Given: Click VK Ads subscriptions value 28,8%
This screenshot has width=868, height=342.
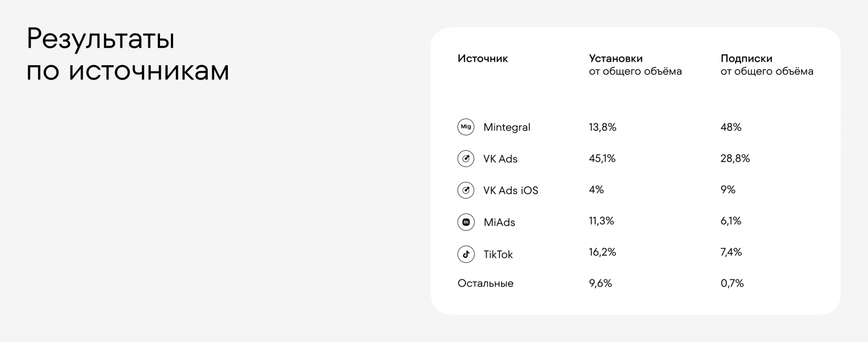Looking at the screenshot, I should click(735, 159).
